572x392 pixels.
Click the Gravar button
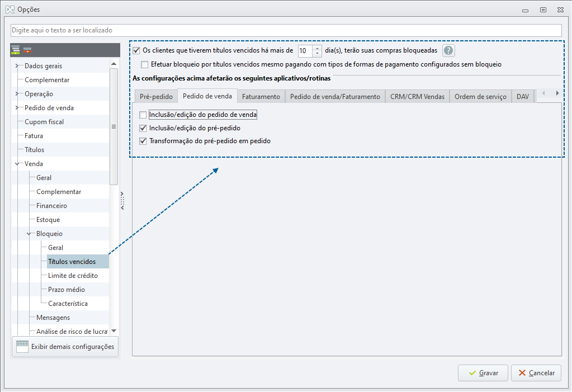[483, 373]
